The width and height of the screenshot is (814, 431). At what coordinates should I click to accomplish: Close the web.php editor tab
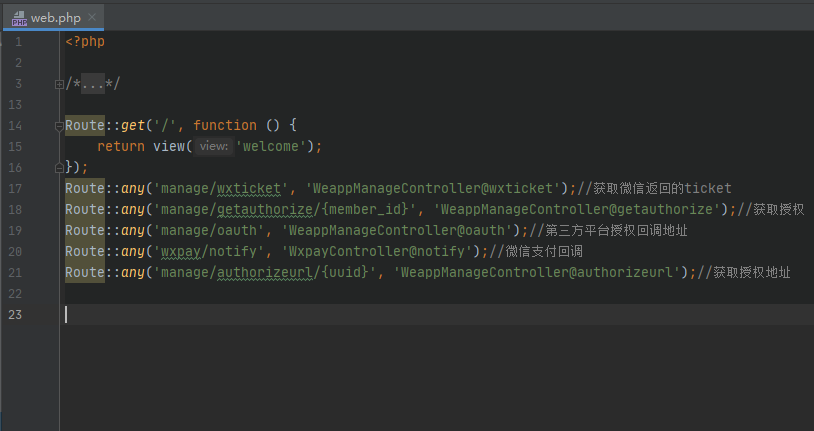92,18
